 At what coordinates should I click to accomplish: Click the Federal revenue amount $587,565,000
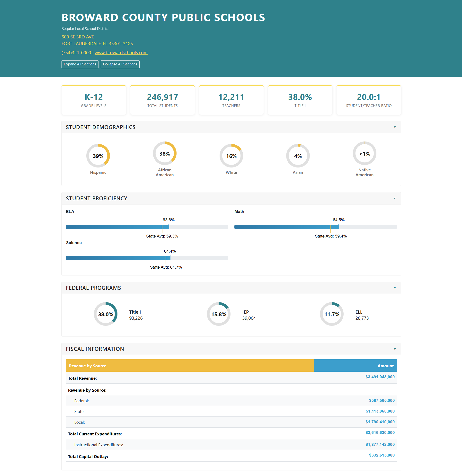point(382,400)
